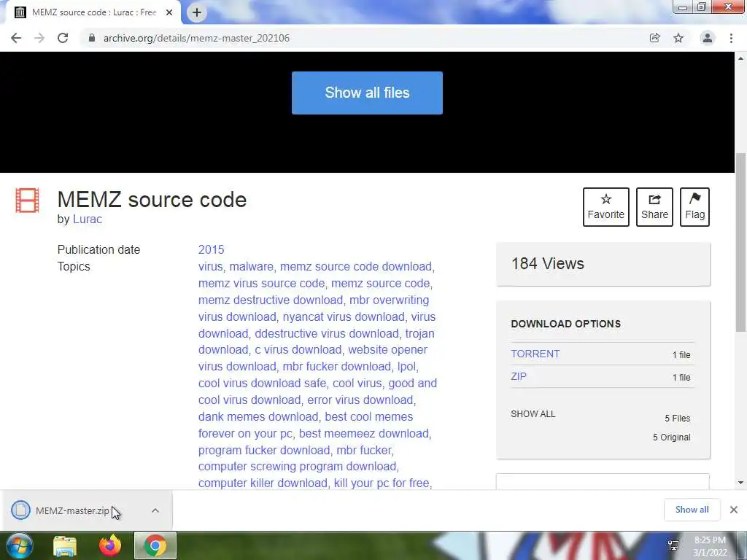This screenshot has height=560, width=747.
Task: Open a new tab with plus button
Action: pos(197,12)
